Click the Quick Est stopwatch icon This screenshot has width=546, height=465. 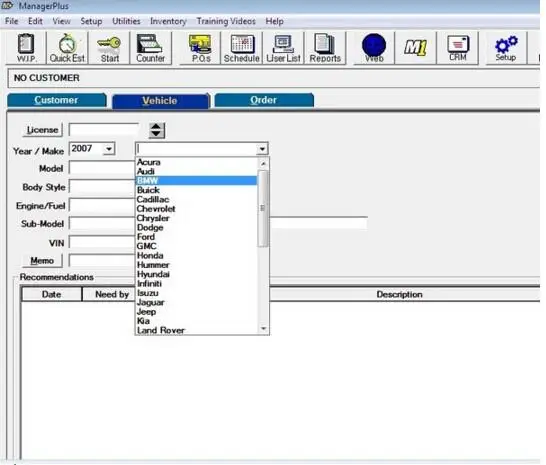pyautogui.click(x=67, y=48)
